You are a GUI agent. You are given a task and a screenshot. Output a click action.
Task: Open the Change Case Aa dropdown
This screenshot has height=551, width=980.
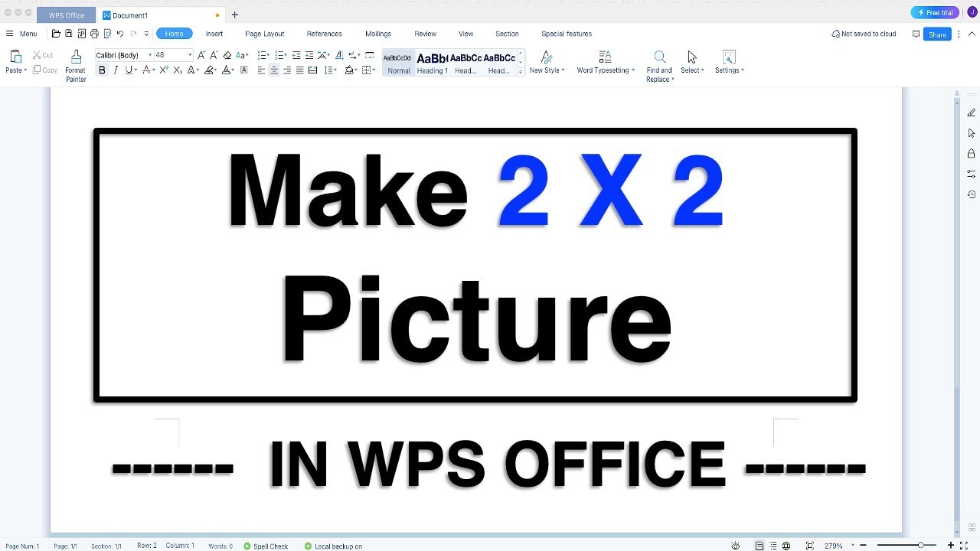click(x=242, y=55)
